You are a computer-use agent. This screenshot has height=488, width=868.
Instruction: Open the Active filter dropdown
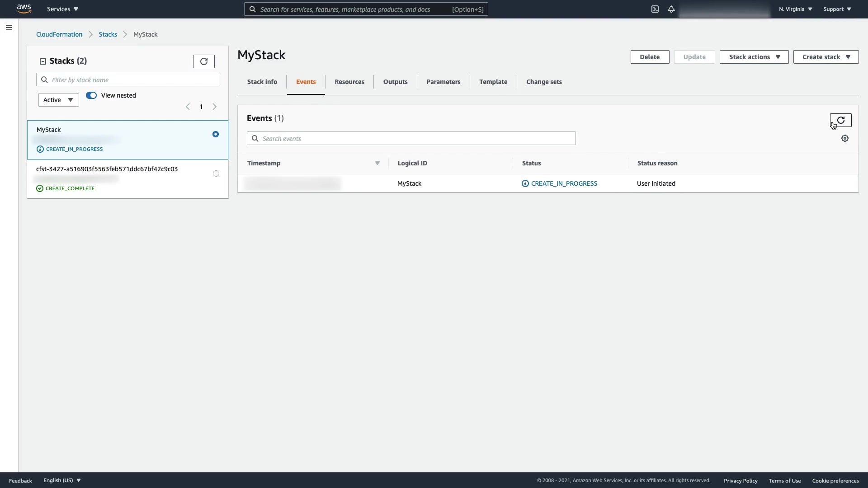tap(58, 100)
